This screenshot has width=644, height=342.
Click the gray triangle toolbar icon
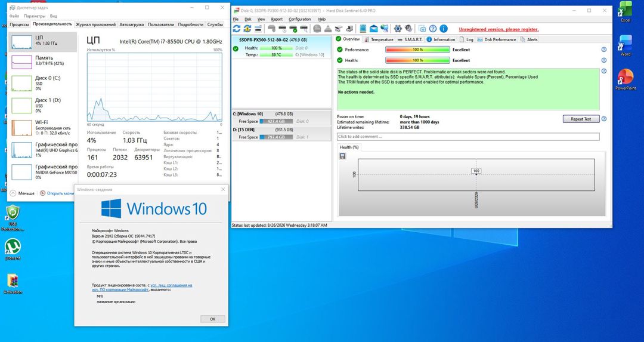coord(328,29)
